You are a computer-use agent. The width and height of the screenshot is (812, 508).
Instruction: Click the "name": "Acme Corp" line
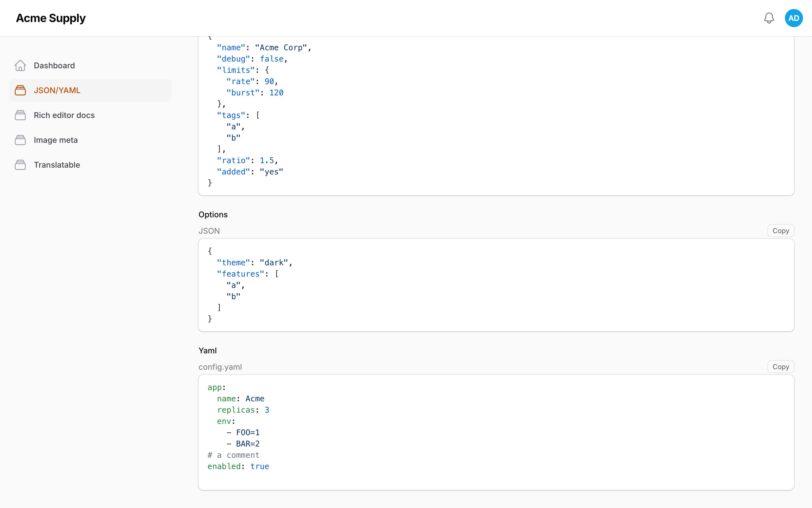click(264, 48)
